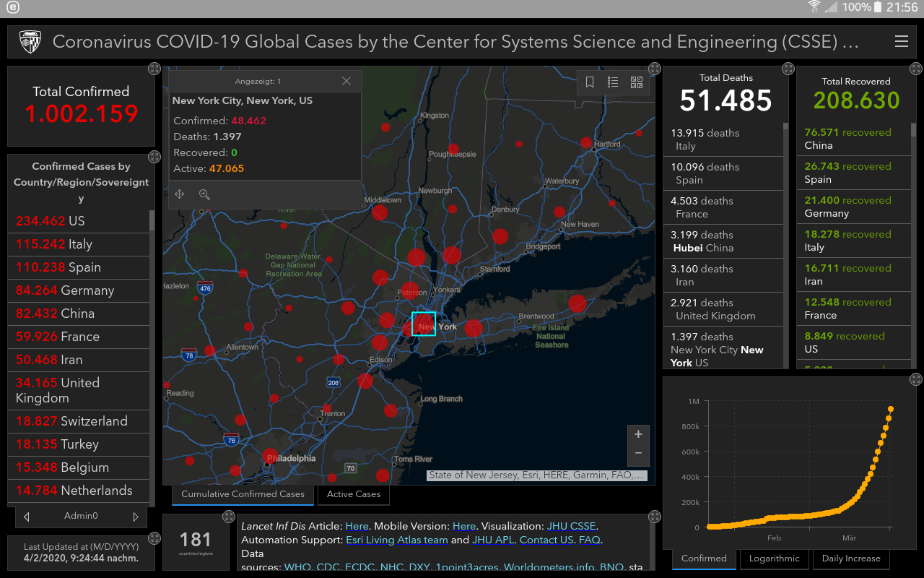Image resolution: width=924 pixels, height=578 pixels.
Task: Expand the confirmed cases chart panel
Action: click(x=916, y=379)
